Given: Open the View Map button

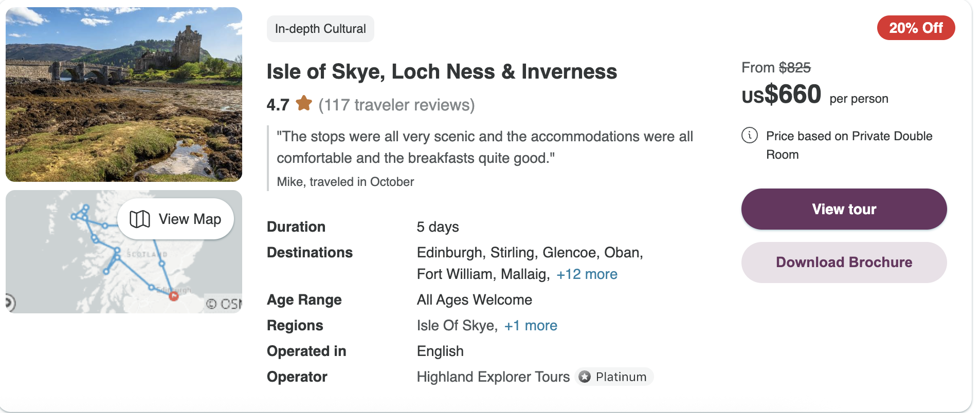Looking at the screenshot, I should [x=176, y=219].
